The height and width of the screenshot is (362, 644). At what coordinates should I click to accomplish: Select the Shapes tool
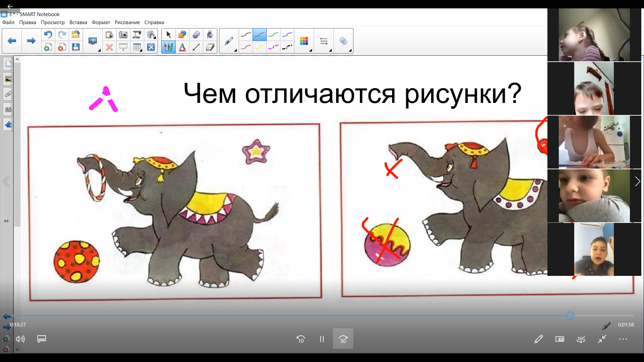182,35
